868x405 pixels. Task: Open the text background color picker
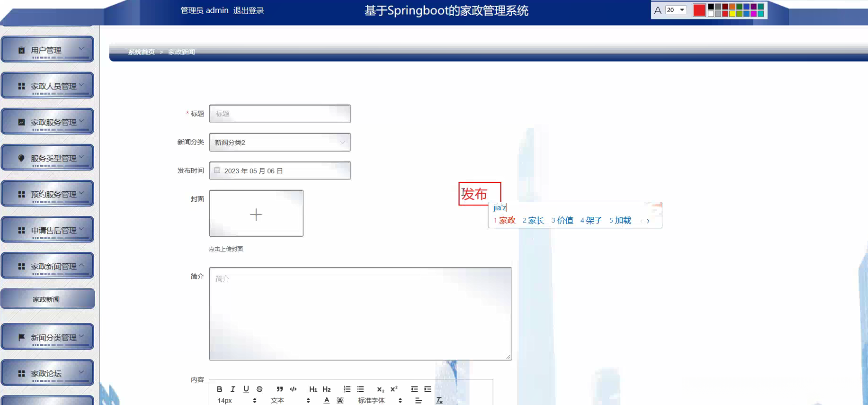[340, 400]
